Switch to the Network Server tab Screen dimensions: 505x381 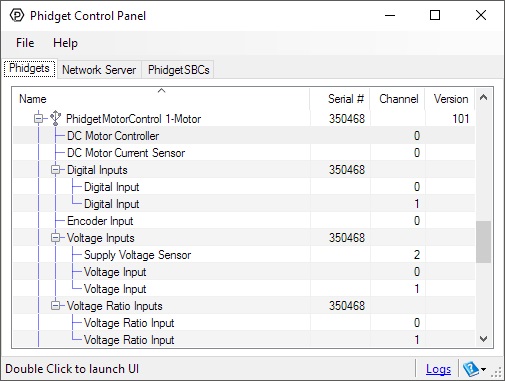click(99, 70)
